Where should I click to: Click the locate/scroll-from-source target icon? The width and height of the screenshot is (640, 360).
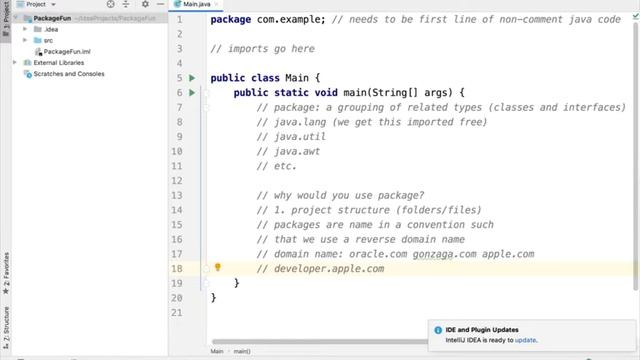[x=110, y=4]
